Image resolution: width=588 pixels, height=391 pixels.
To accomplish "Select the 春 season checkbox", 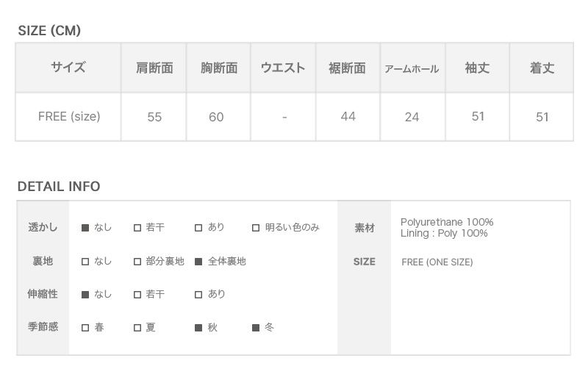I will [85, 328].
